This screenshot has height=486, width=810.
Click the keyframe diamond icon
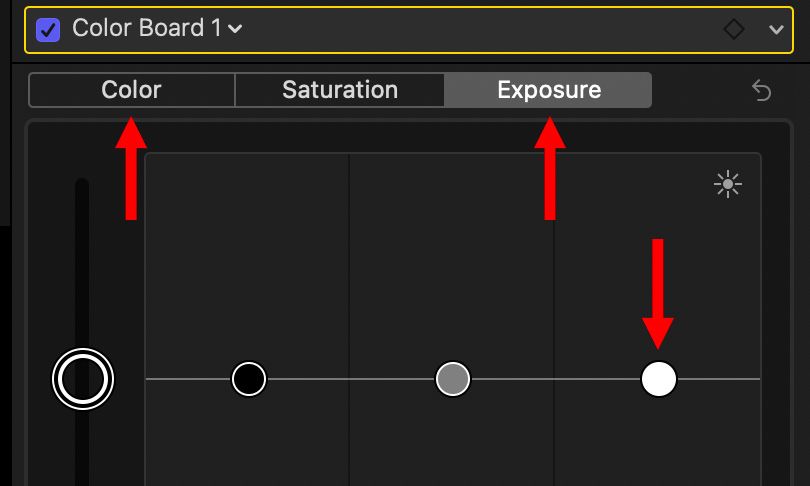734,29
